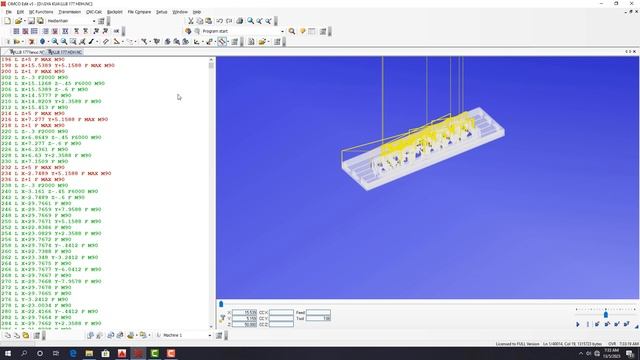Open File Explorer from taskbar
640x360 pixels.
click(x=89, y=353)
